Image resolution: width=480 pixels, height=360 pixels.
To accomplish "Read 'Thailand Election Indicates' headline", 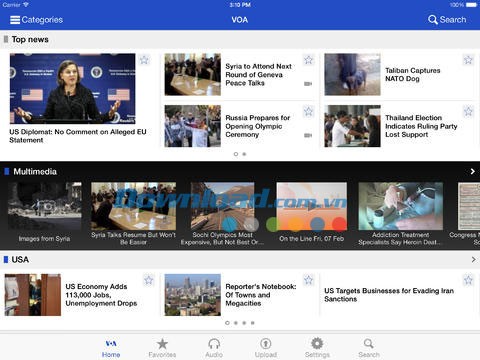I will pyautogui.click(x=421, y=126).
